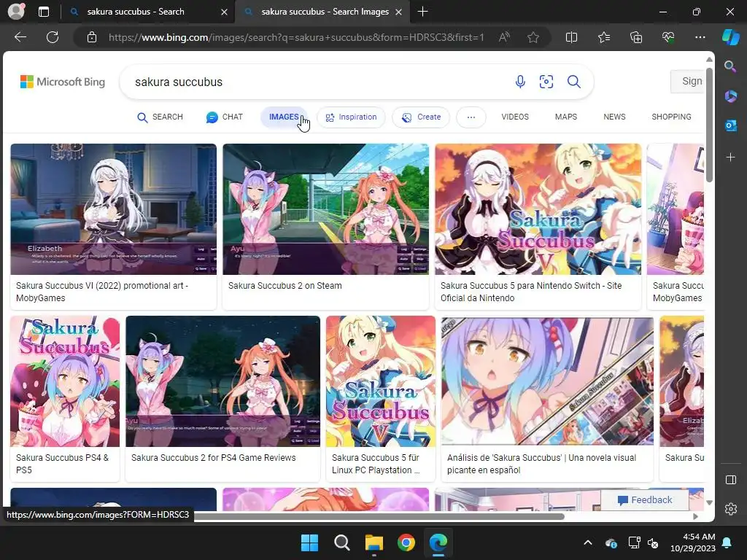The height and width of the screenshot is (560, 747).
Task: Click the Create button
Action: click(421, 117)
